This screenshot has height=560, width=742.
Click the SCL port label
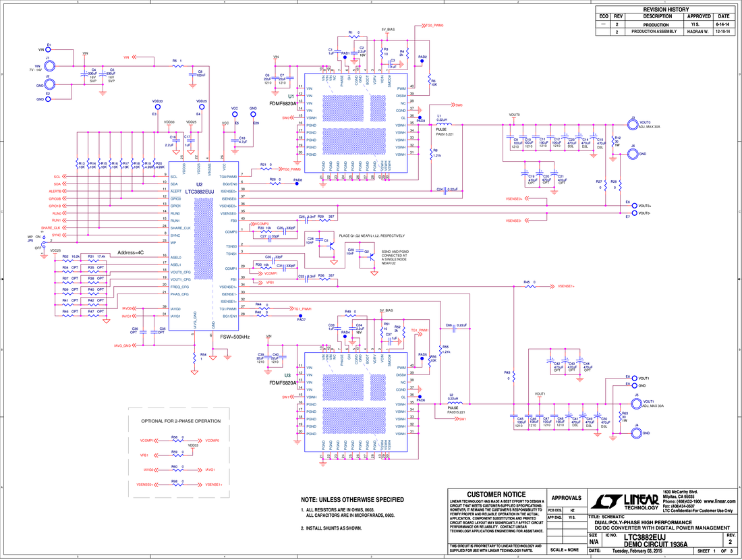pos(57,177)
